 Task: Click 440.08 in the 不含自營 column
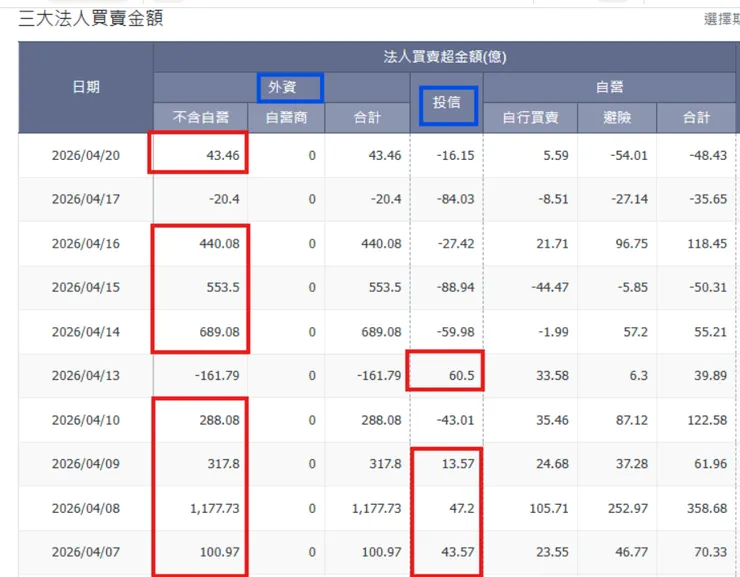tap(219, 244)
